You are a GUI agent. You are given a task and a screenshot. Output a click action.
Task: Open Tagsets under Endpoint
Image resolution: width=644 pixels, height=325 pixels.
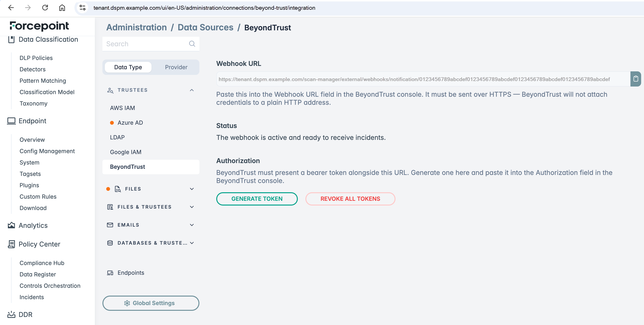point(30,174)
